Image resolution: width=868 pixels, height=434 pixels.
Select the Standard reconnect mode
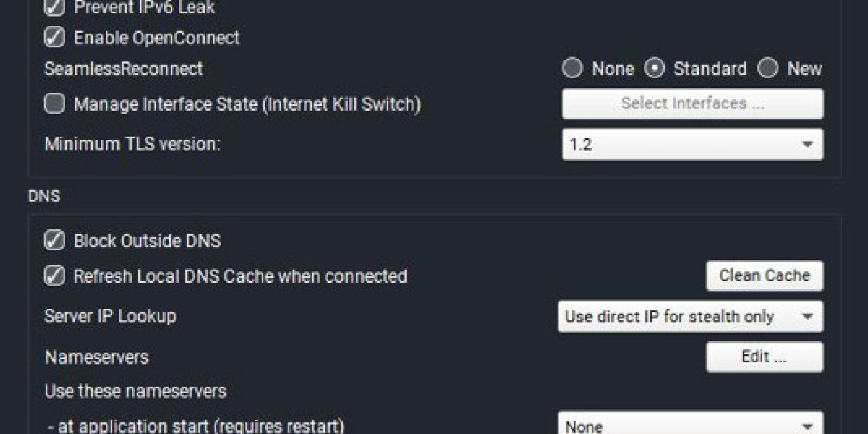click(655, 69)
